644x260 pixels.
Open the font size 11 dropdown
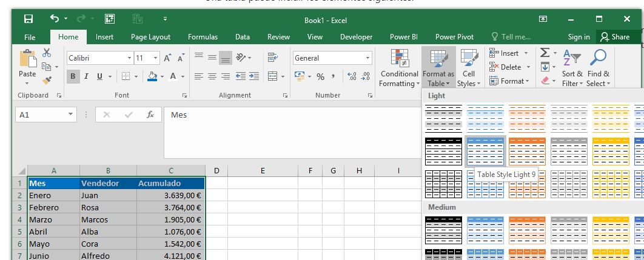(155, 58)
